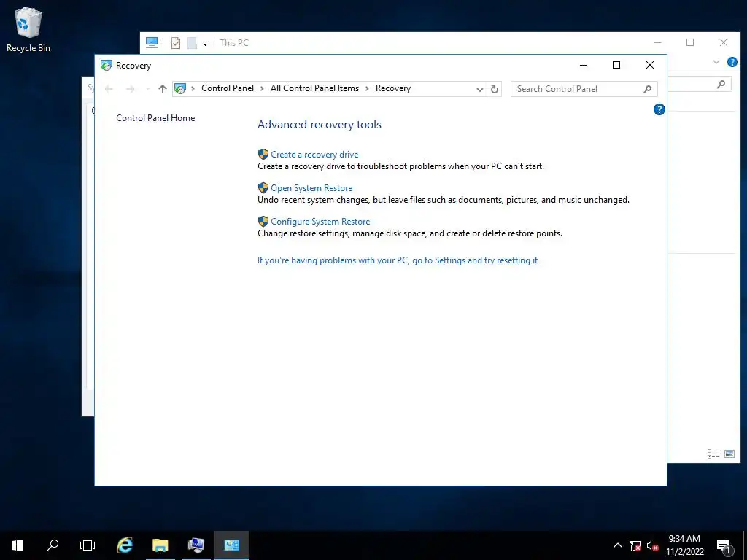The width and height of the screenshot is (747, 560).
Task: Click the Advanced recovery tools heading
Action: 320,124
